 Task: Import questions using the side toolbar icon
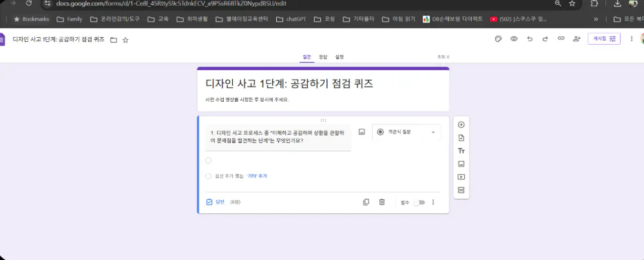pos(461,138)
